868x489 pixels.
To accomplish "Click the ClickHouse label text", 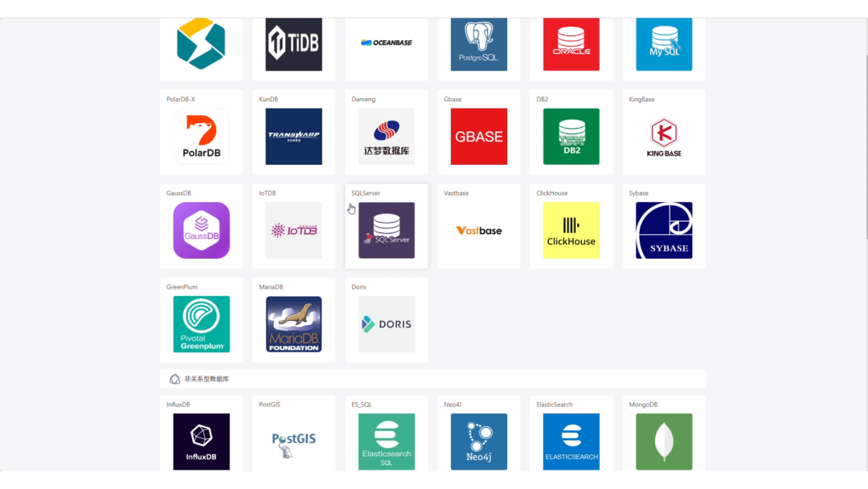I will pyautogui.click(x=552, y=193).
